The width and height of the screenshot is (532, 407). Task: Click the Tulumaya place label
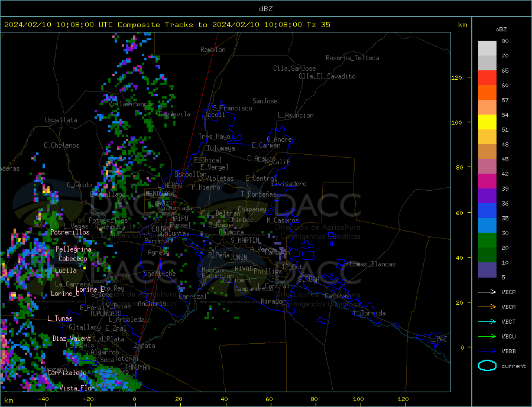[x=221, y=148]
